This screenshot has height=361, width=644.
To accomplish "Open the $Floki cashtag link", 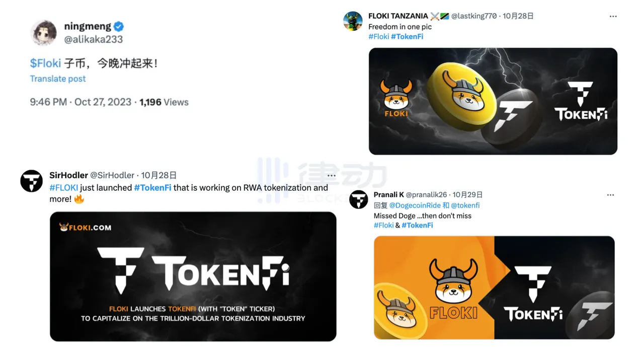I will (x=45, y=63).
